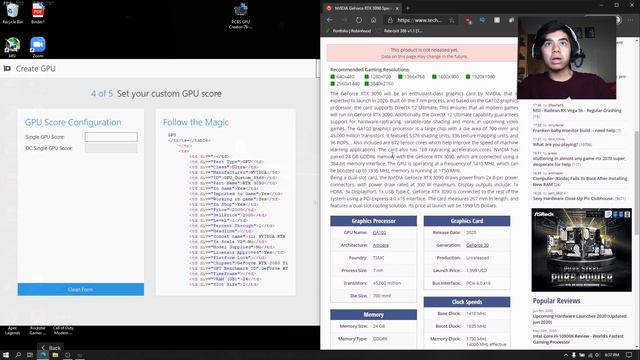Open the Call of Duty Modern desktop shortcut
Image resolution: width=640 pixels, height=360 pixels.
[x=63, y=330]
